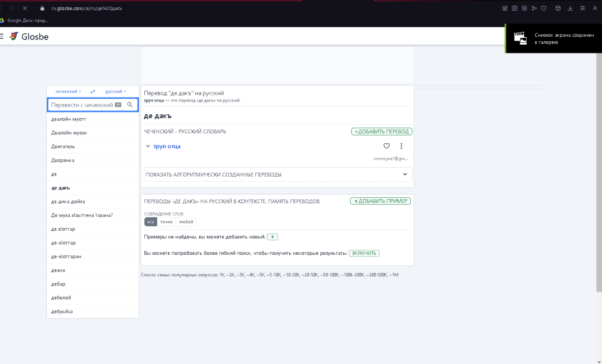Open the чеченский source language dropdown
The width and height of the screenshot is (602, 364).
coord(67,91)
